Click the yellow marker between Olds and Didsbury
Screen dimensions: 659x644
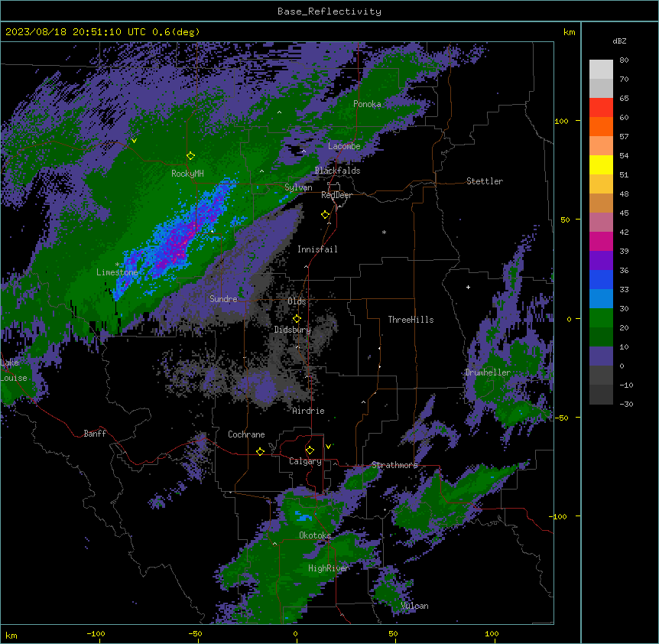(297, 319)
